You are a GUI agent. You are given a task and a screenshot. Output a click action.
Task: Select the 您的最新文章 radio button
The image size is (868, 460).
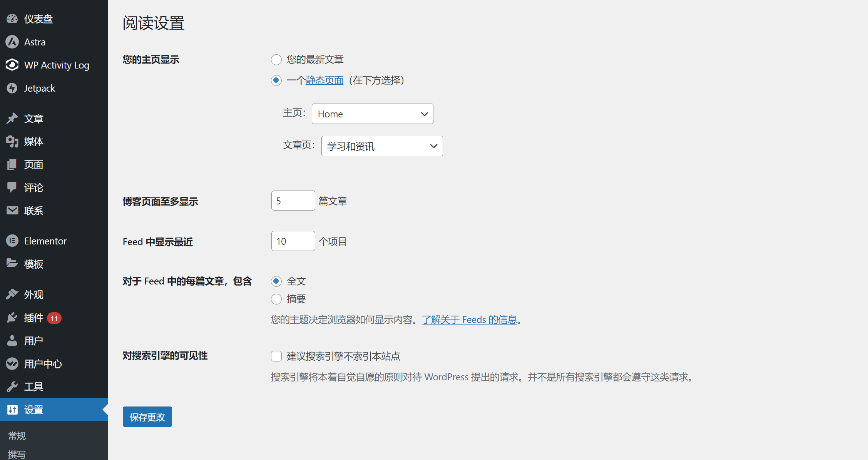(x=276, y=60)
